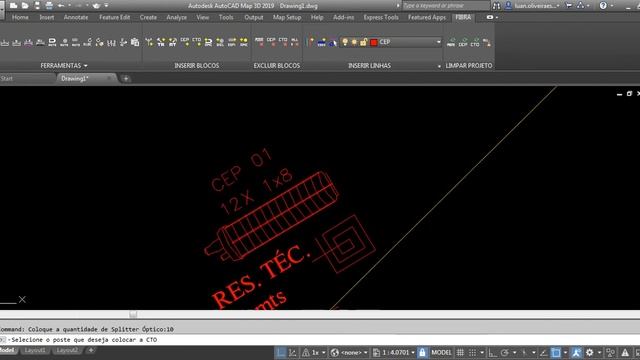The image size is (640, 360).
Task: Click the first tool in the Ferramentas panel
Action: 5,42
